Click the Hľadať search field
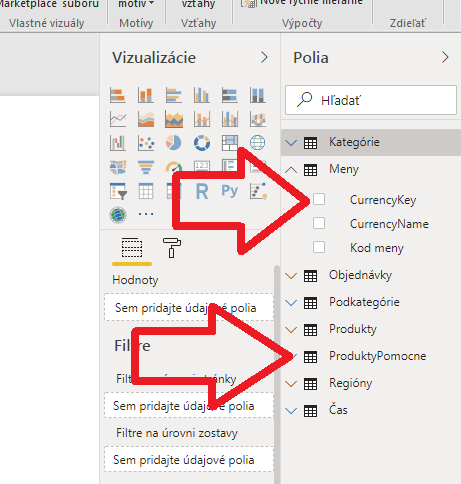 click(371, 100)
